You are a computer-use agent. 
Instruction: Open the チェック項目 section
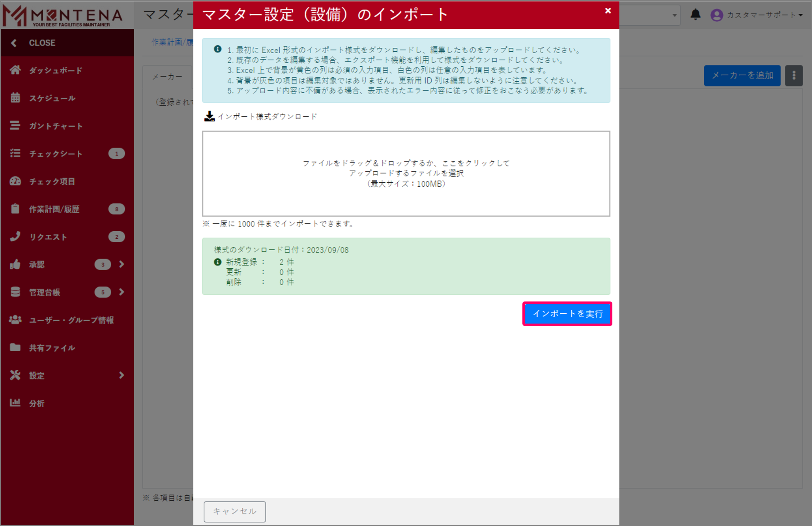51,182
